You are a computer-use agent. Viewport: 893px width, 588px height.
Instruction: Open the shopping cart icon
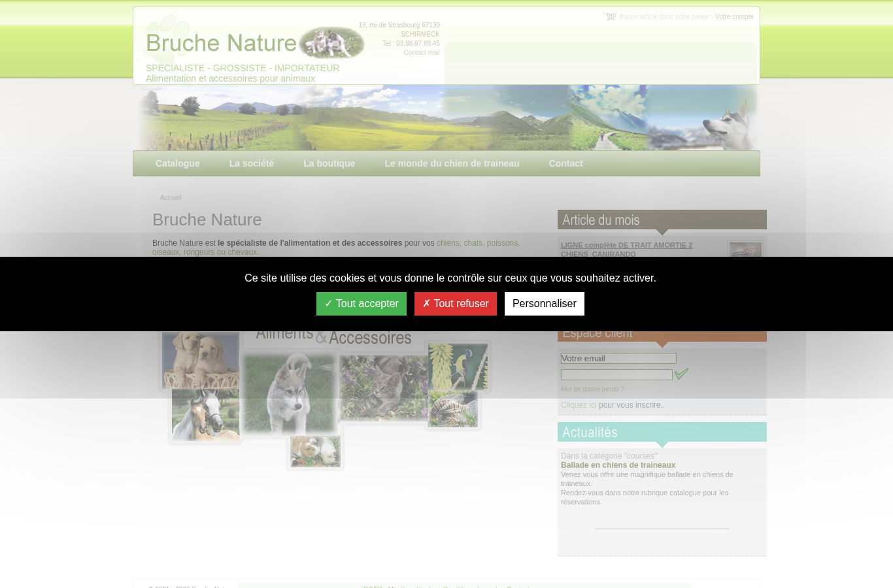click(610, 16)
